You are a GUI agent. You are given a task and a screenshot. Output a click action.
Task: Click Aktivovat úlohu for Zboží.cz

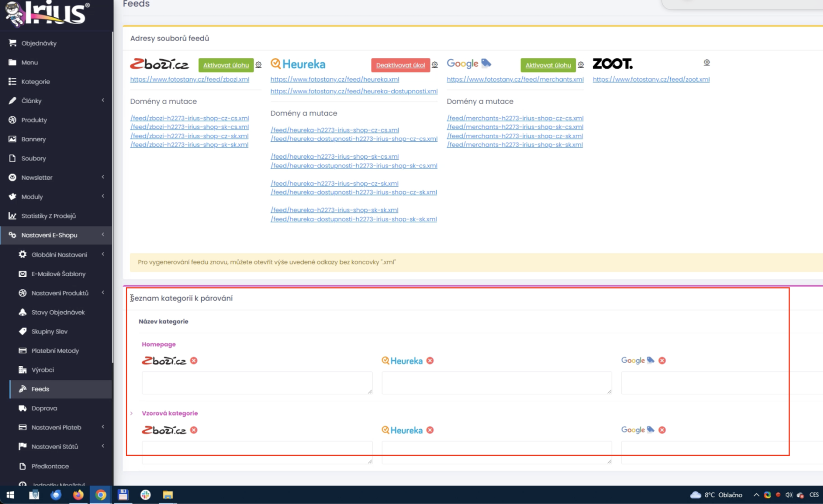226,65
